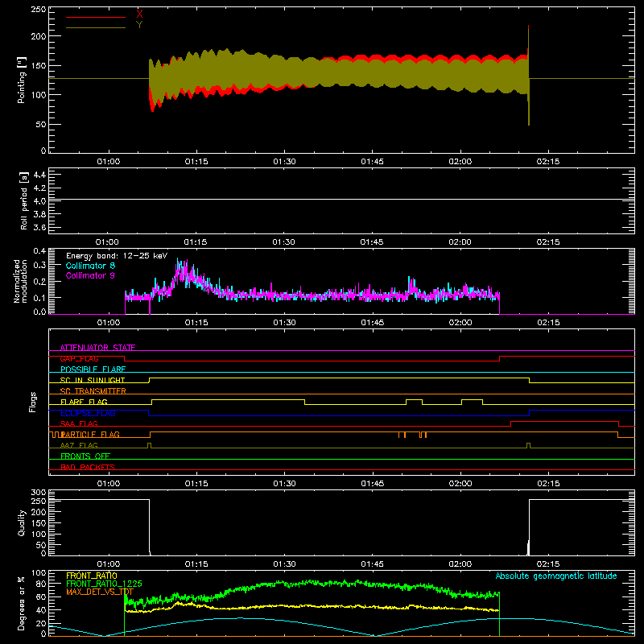
Task: Select the MAX_DET_VS_TOT legend entry
Action: pos(100,592)
